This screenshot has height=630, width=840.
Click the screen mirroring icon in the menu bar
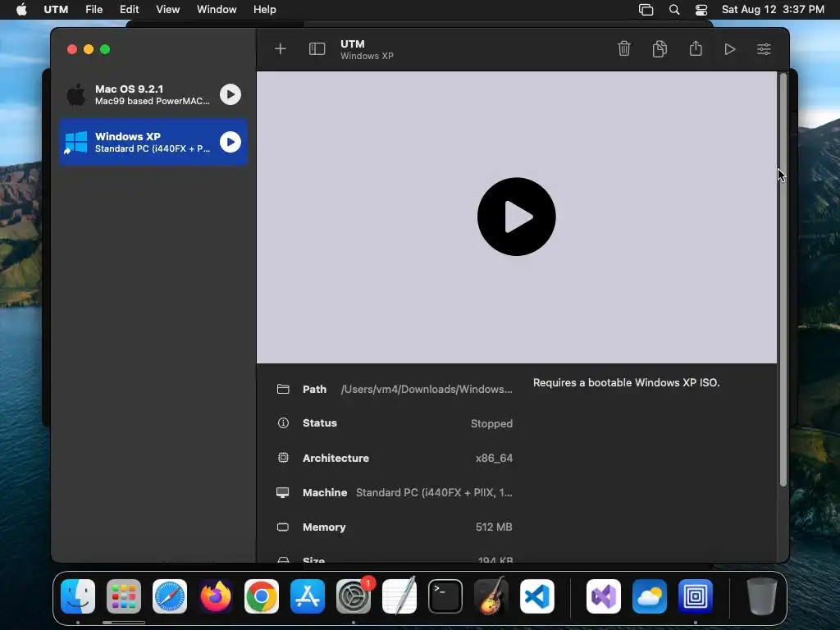tap(646, 10)
